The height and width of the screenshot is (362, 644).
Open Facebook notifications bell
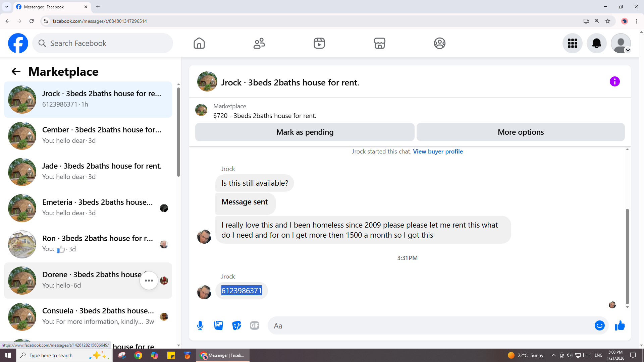[596, 43]
